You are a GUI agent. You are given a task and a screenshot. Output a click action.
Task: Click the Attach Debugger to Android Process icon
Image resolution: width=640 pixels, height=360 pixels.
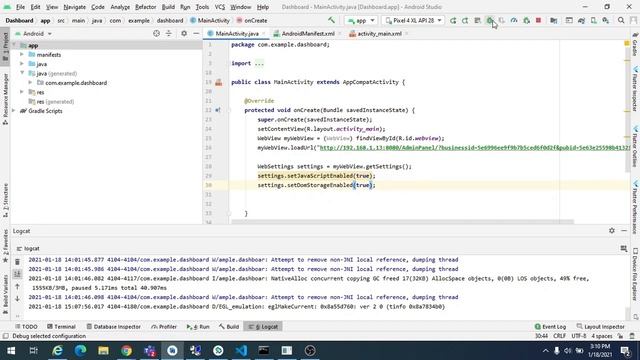tap(527, 20)
